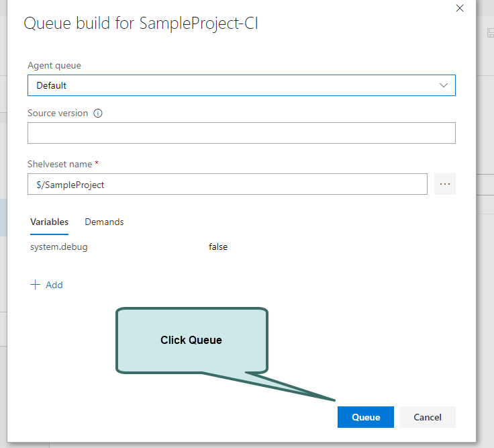Click the Source version label text
Screen dimensions: 494x448
pos(58,113)
